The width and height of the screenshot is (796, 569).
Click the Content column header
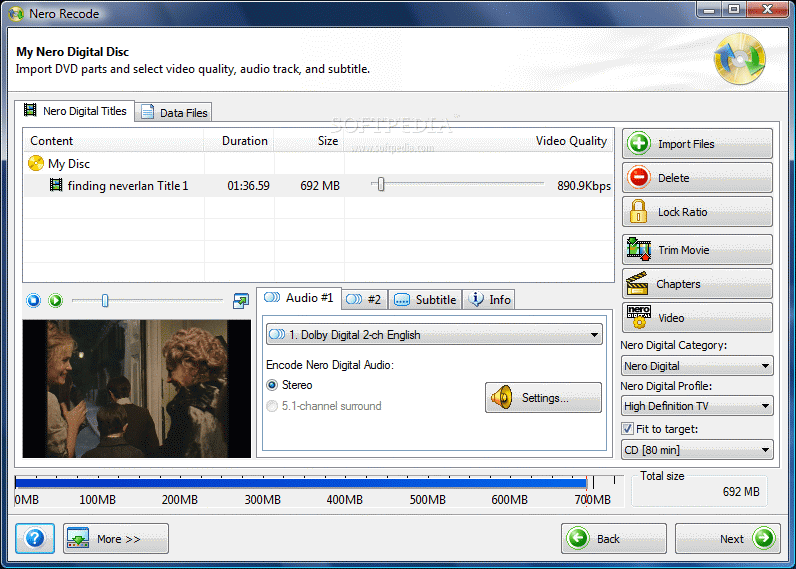113,141
